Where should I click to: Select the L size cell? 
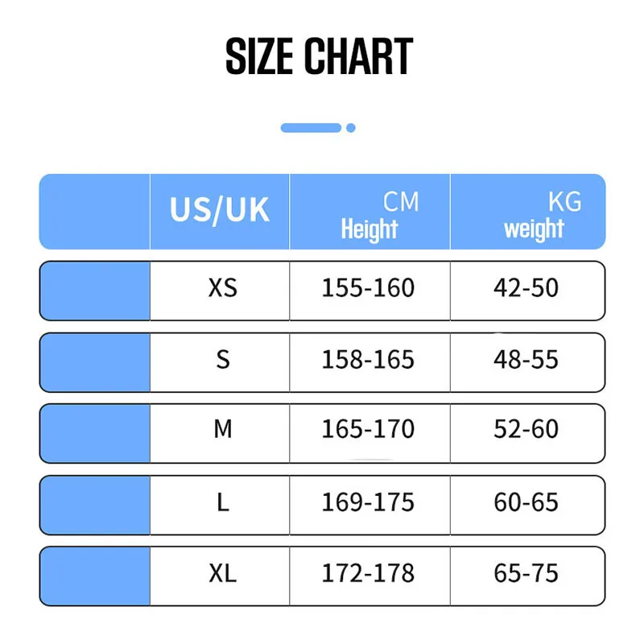(x=223, y=502)
